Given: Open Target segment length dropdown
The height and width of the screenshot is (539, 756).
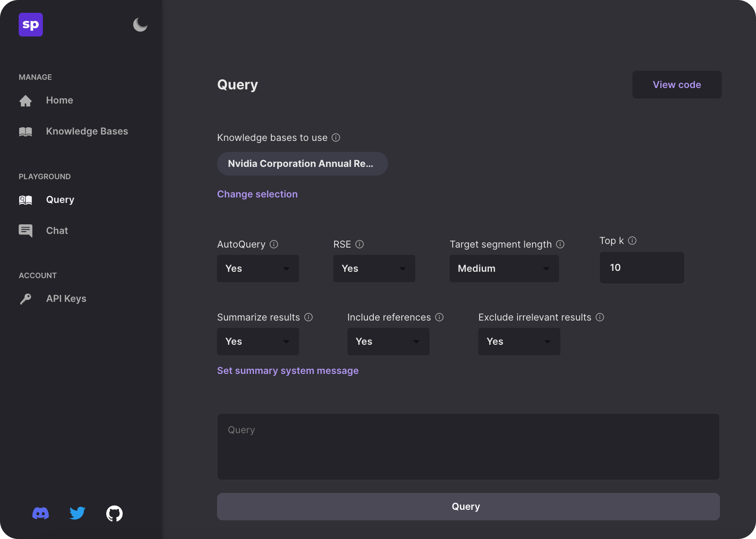Looking at the screenshot, I should (x=504, y=269).
